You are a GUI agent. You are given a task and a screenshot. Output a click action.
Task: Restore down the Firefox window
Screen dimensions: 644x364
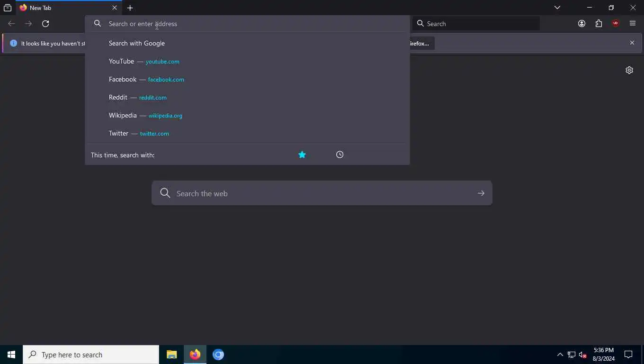point(611,8)
